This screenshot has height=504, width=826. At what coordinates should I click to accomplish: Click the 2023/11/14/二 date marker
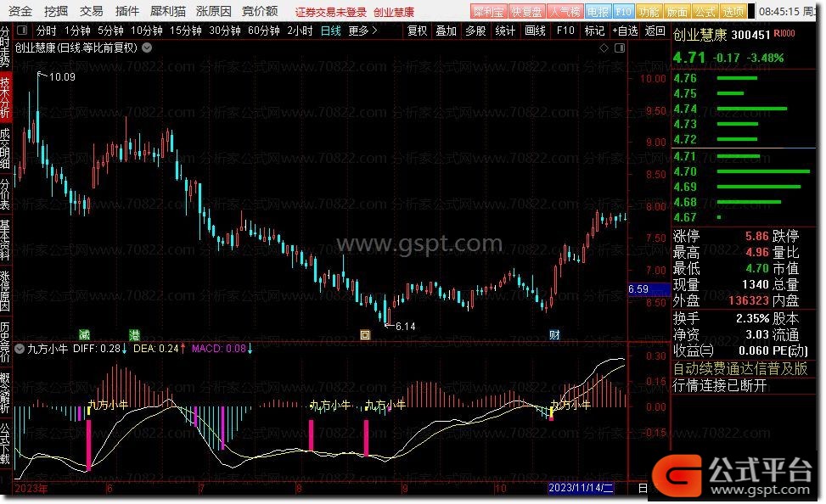click(581, 488)
